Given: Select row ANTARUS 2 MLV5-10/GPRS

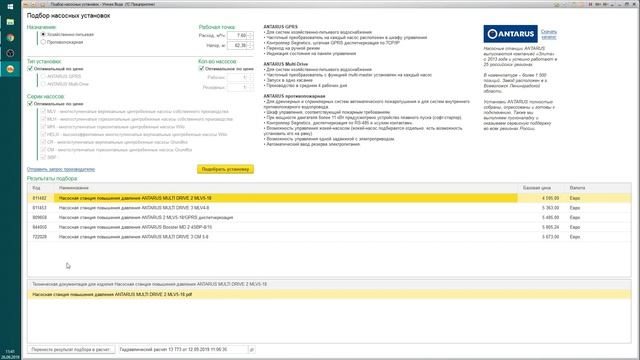Looking at the screenshot, I should pyautogui.click(x=329, y=218).
